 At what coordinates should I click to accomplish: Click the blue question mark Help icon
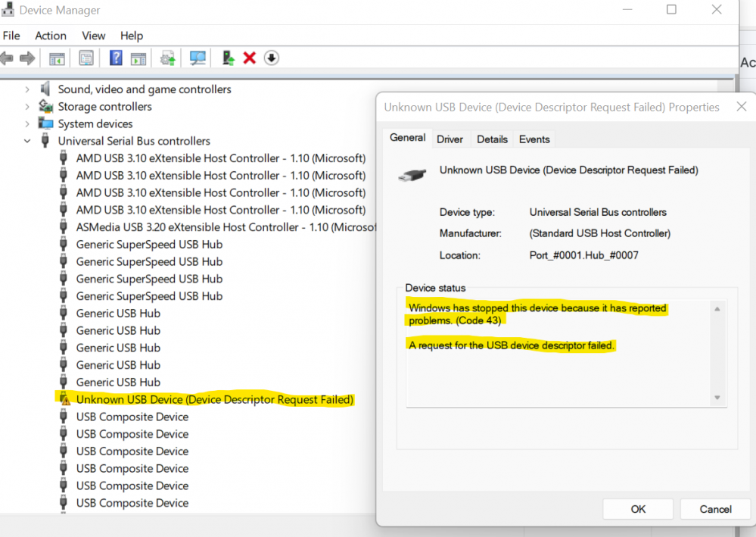pyautogui.click(x=116, y=58)
